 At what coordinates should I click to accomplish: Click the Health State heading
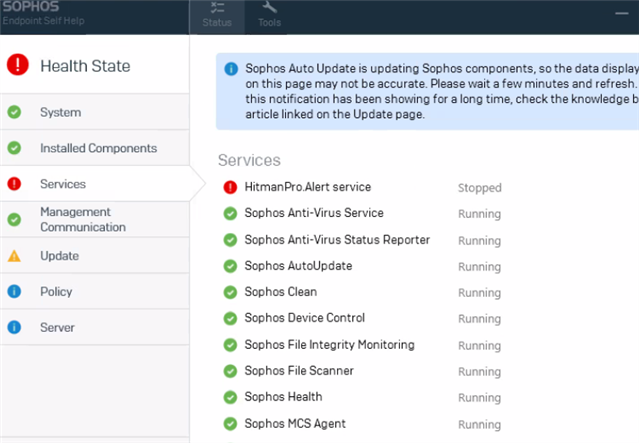[85, 66]
